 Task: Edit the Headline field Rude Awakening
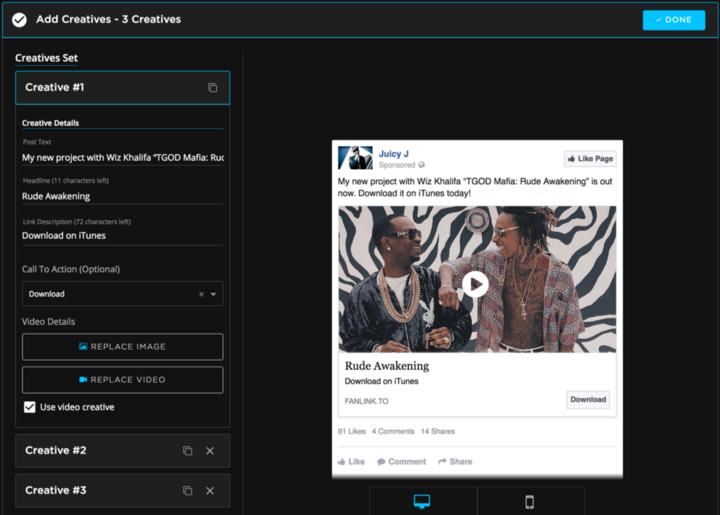click(x=123, y=196)
